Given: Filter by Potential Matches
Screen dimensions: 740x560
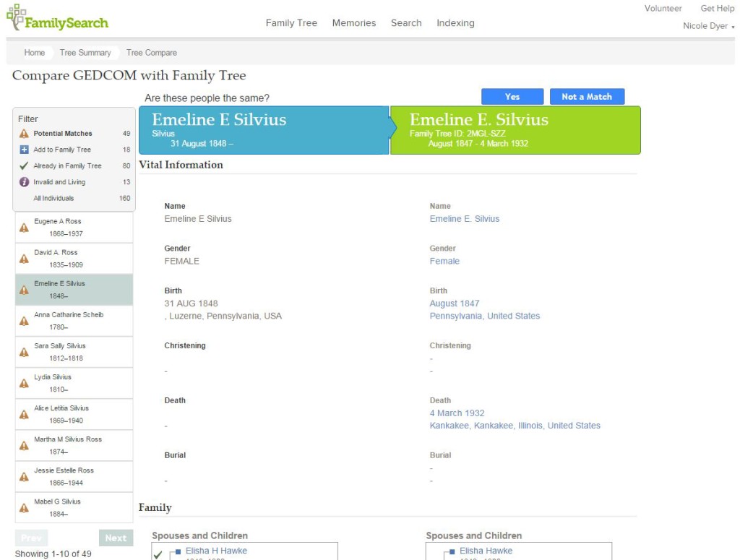Looking at the screenshot, I should point(74,134).
